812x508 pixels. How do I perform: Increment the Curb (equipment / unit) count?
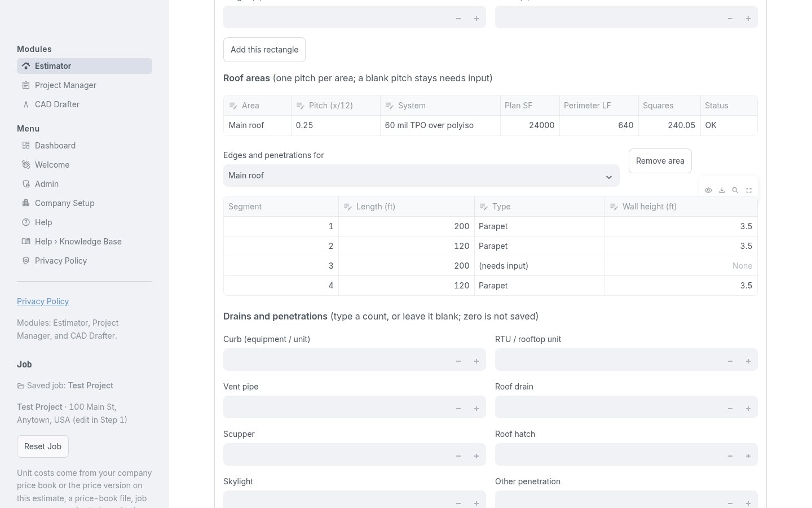tap(476, 361)
